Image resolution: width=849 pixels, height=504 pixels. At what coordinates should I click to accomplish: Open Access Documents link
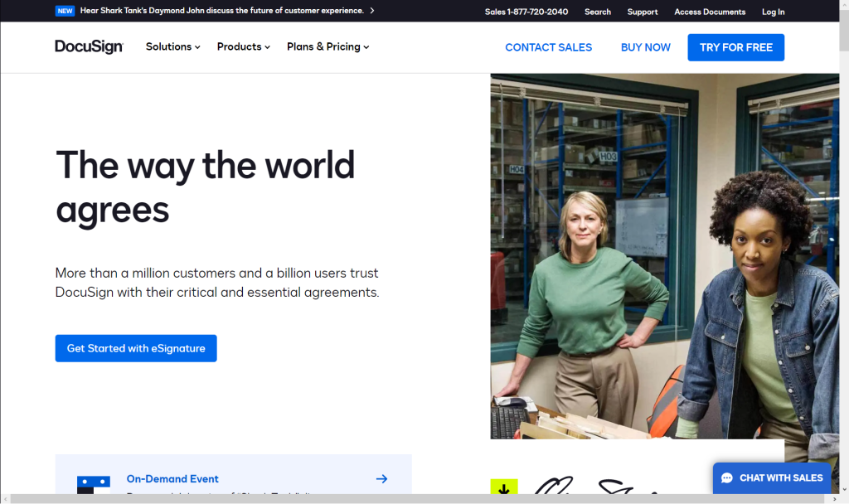pos(710,12)
